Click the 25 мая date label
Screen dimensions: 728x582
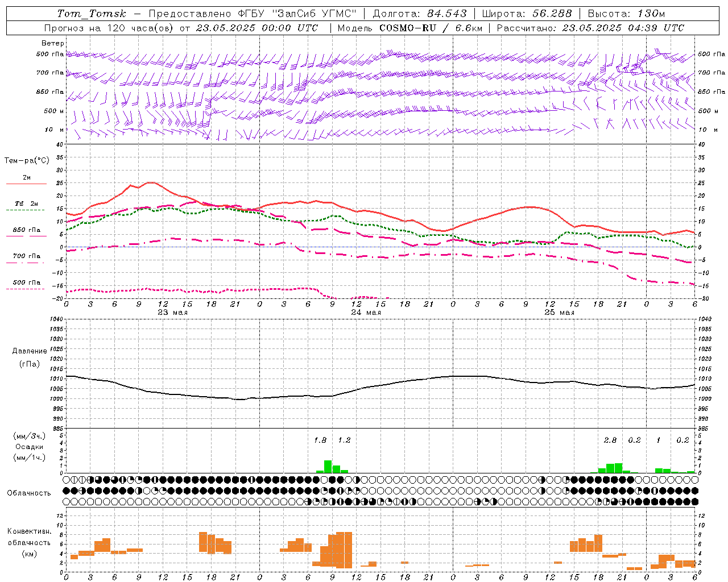pos(559,313)
